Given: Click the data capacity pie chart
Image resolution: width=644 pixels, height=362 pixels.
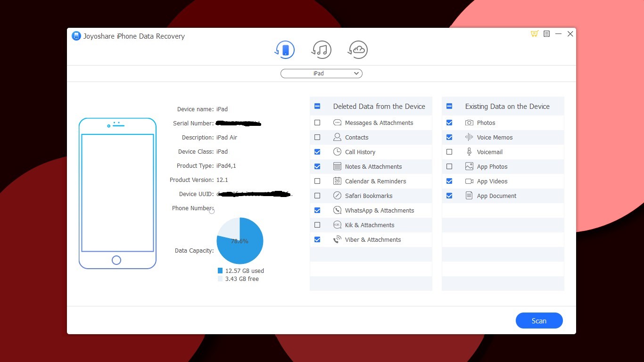Looking at the screenshot, I should [240, 241].
